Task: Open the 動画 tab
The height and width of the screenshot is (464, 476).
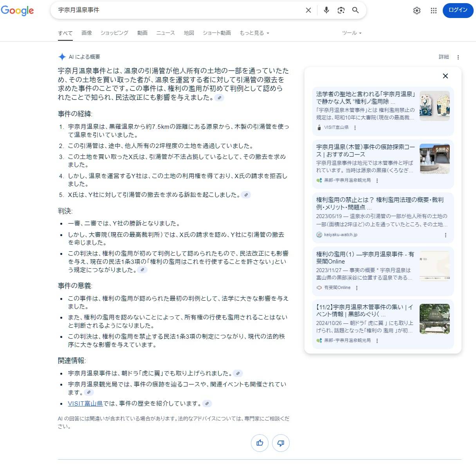Action: coord(142,33)
